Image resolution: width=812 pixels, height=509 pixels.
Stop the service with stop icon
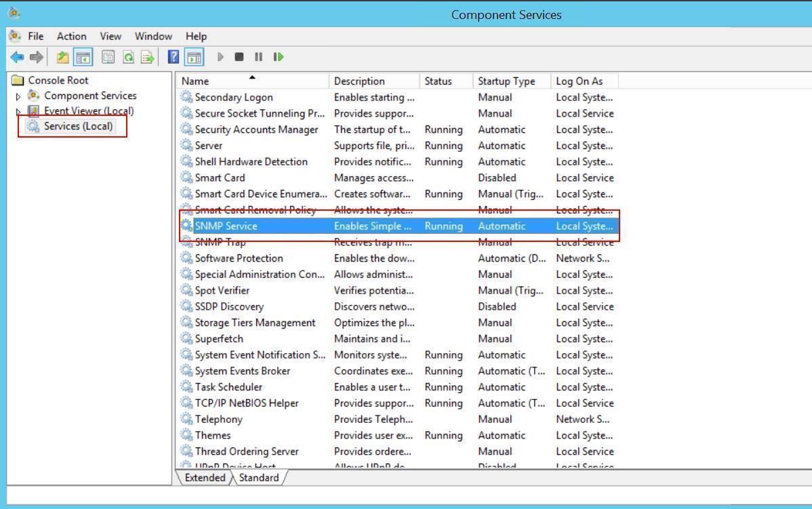(239, 57)
